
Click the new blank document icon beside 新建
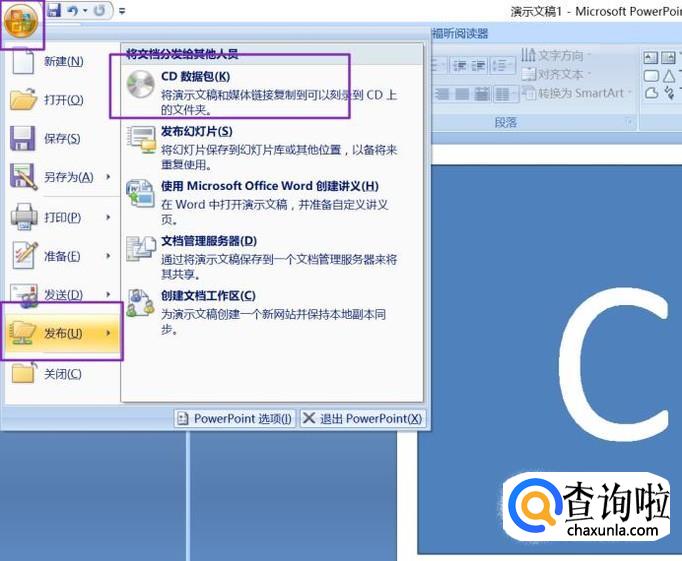point(23,61)
